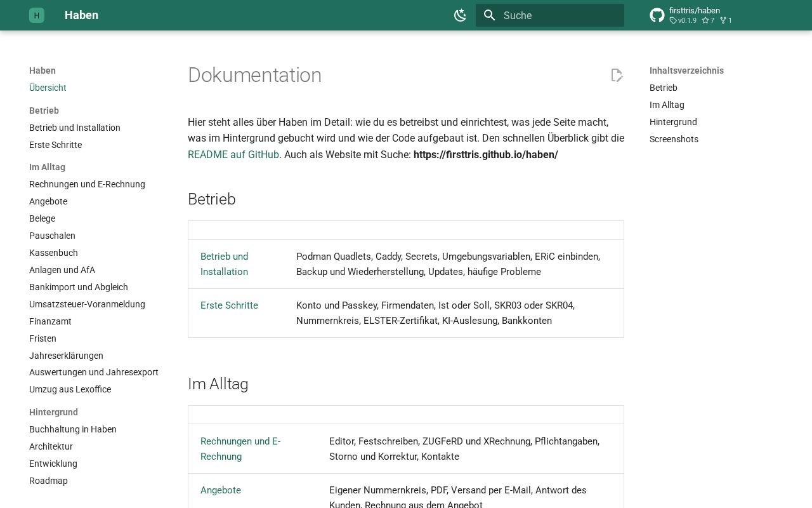Image resolution: width=812 pixels, height=508 pixels.
Task: Open the README auf GitHub link
Action: [233, 154]
